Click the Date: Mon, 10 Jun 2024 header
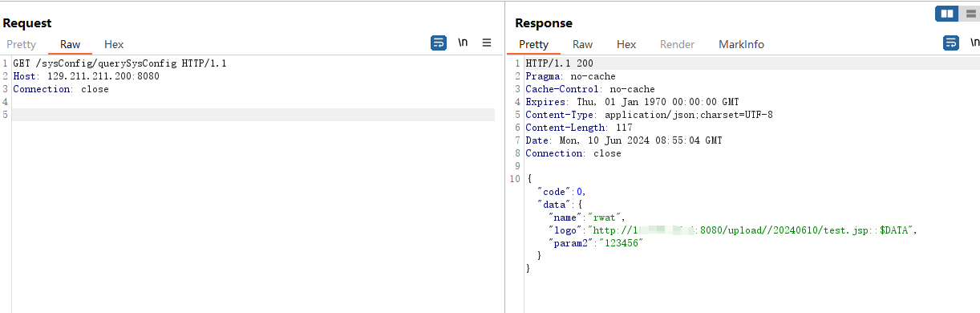 pos(624,140)
